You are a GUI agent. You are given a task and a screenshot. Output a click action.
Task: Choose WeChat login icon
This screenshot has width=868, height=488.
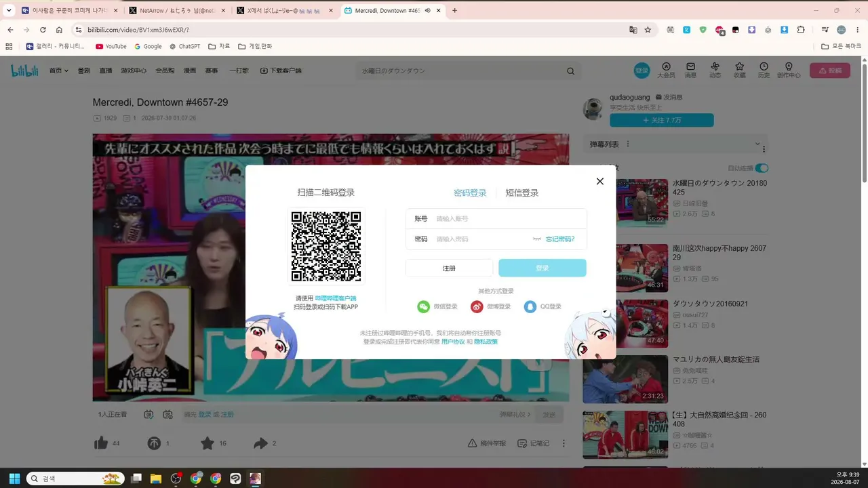424,307
